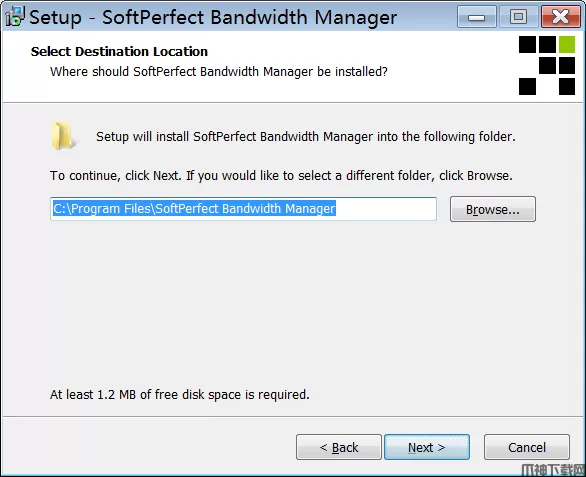This screenshot has width=586, height=477.
Task: Click the 'To continue, click Next' instruction text
Action: click(x=281, y=176)
